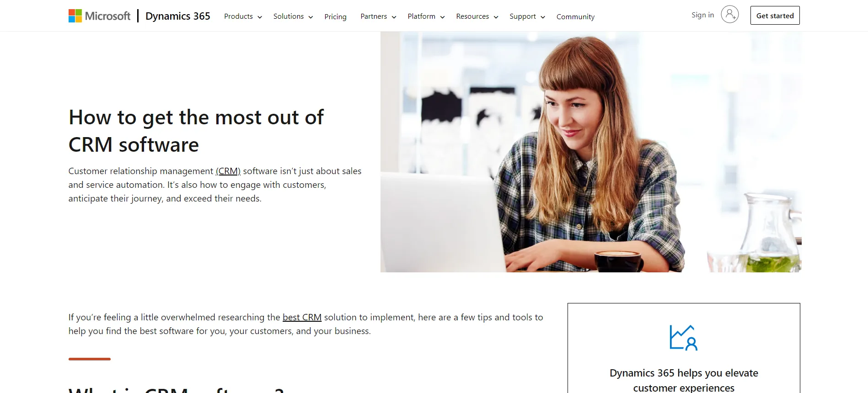This screenshot has width=868, height=393.
Task: Open the Resources dropdown menu
Action: pyautogui.click(x=477, y=16)
